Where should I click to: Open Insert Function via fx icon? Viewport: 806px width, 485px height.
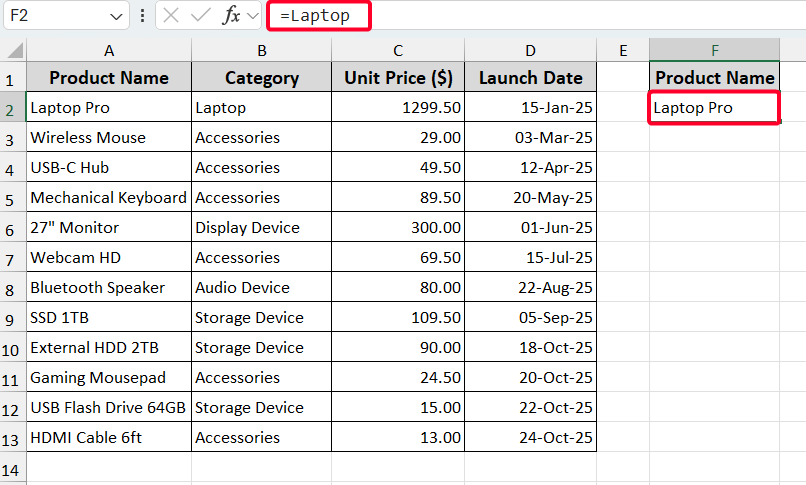[x=230, y=16]
